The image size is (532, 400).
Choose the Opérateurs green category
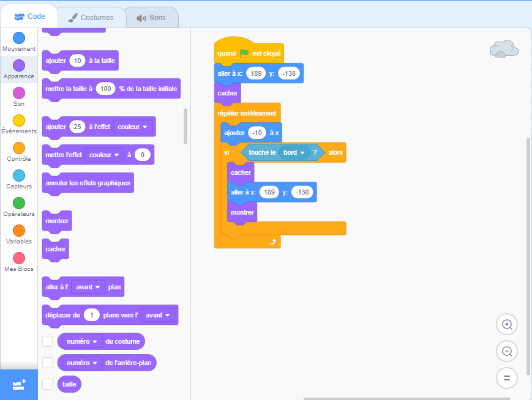point(19,203)
